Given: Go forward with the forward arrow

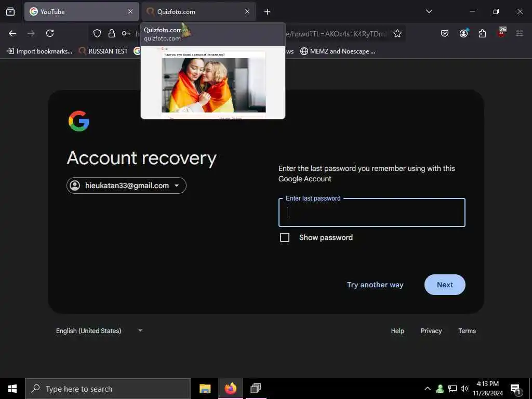Looking at the screenshot, I should tap(31, 33).
